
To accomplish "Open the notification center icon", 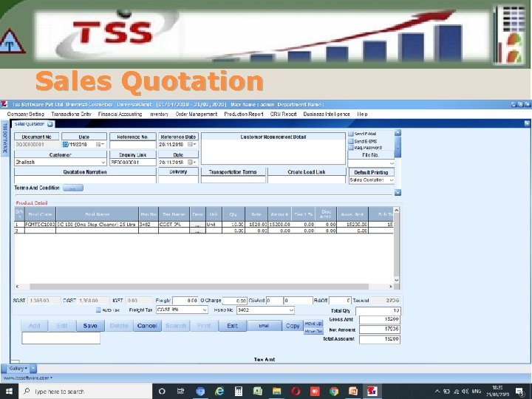I will pyautogui.click(x=519, y=392).
